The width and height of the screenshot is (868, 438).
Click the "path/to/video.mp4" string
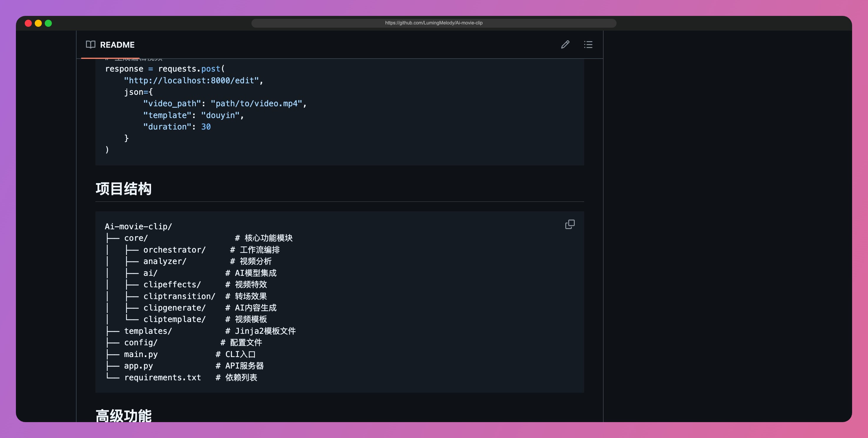[x=256, y=103]
